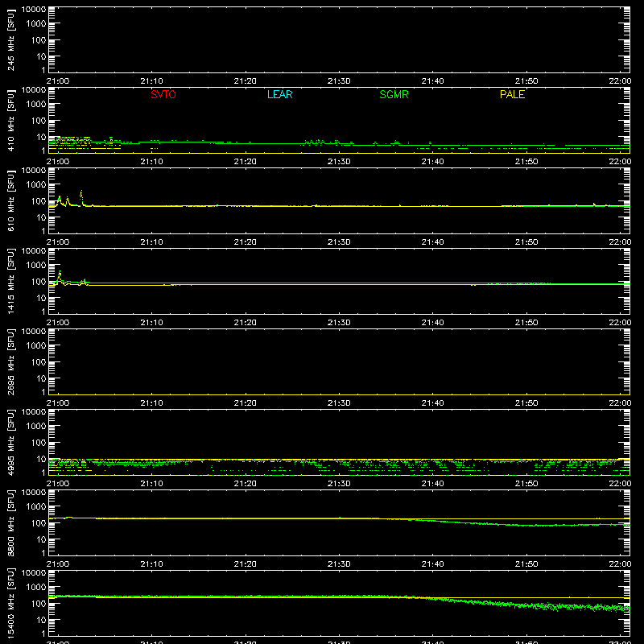Click the 21:30 time label under 245 MHz panel
644x644 pixels.
[x=339, y=81]
